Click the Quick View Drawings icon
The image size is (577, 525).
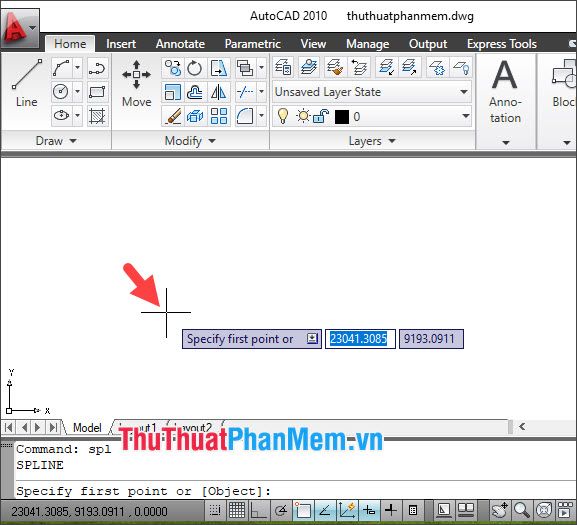click(466, 510)
